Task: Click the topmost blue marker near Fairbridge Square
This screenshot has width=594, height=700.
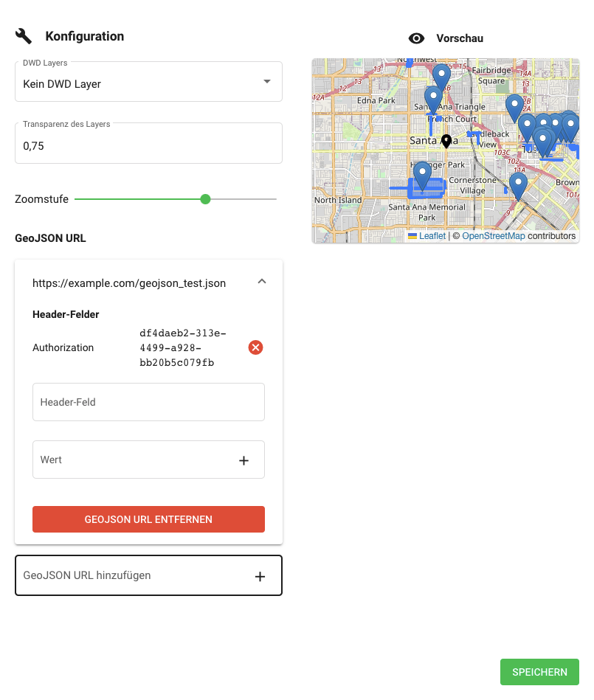Action: 441,76
